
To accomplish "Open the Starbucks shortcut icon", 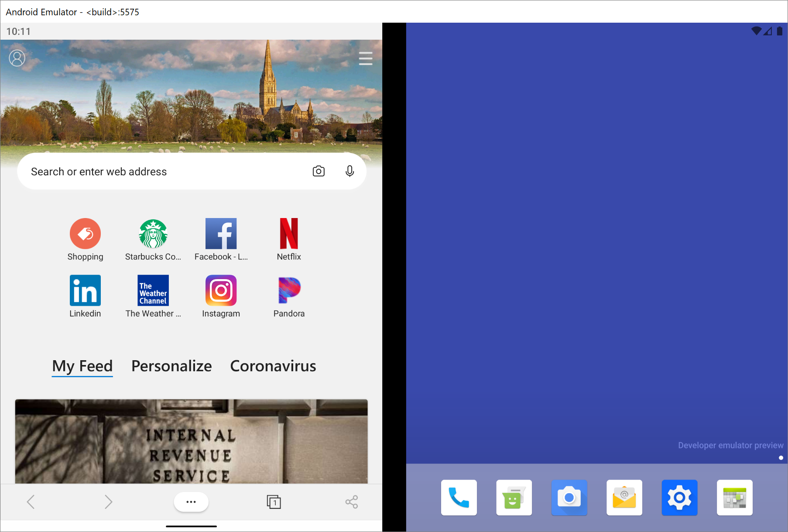I will pos(153,234).
